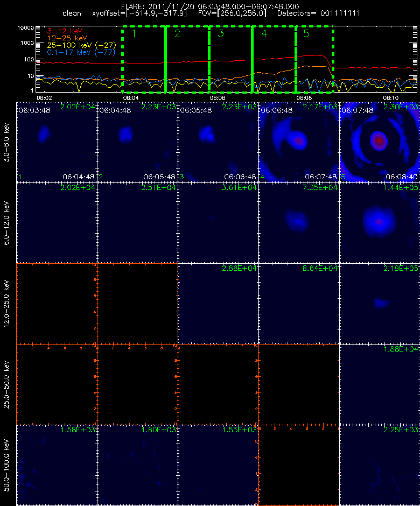Image resolution: width=420 pixels, height=506 pixels.
Task: Click the 3.0-6.0 keV row label
Action: pyautogui.click(x=6, y=142)
